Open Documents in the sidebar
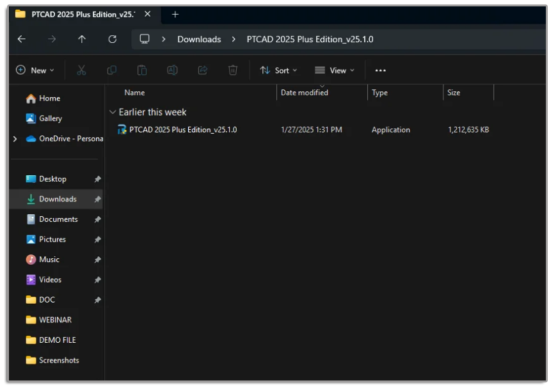The width and height of the screenshot is (558, 392). [x=52, y=219]
